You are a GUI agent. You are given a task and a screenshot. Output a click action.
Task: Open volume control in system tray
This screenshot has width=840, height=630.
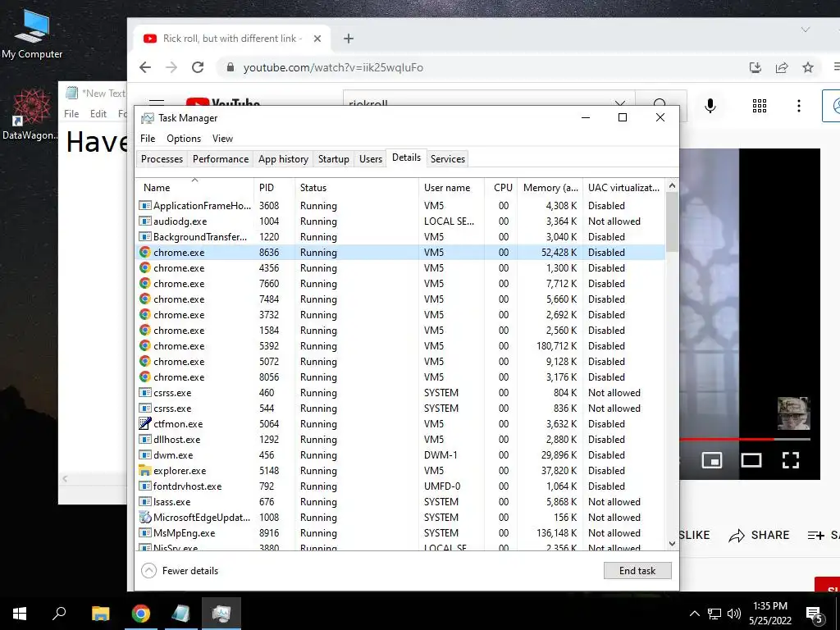[734, 614]
